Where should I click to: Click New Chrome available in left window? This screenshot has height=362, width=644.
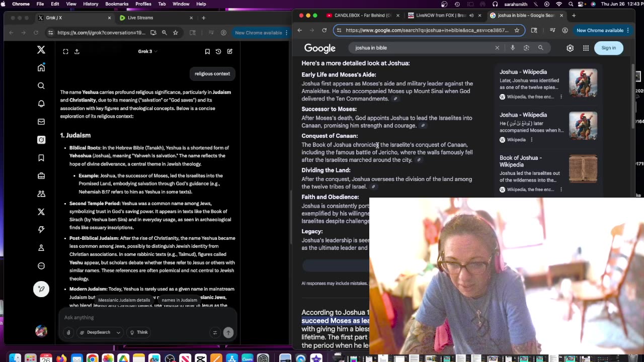259,33
